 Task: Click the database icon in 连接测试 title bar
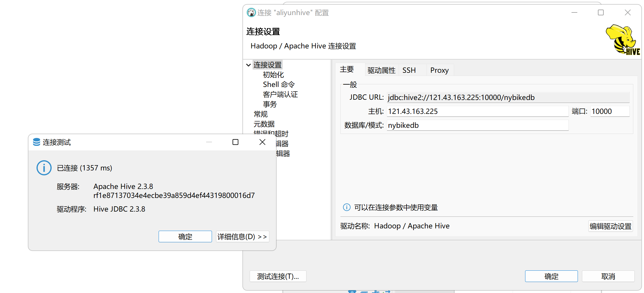(x=37, y=142)
